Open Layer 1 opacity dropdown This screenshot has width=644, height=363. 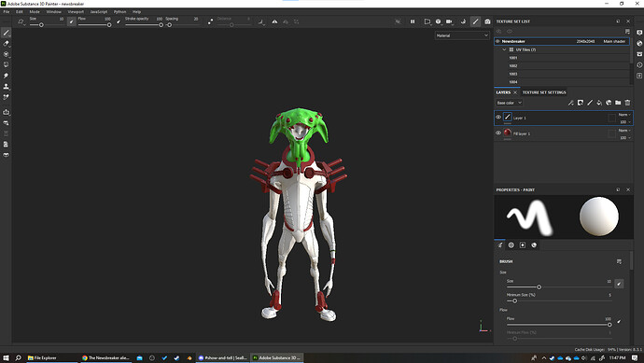(x=625, y=122)
